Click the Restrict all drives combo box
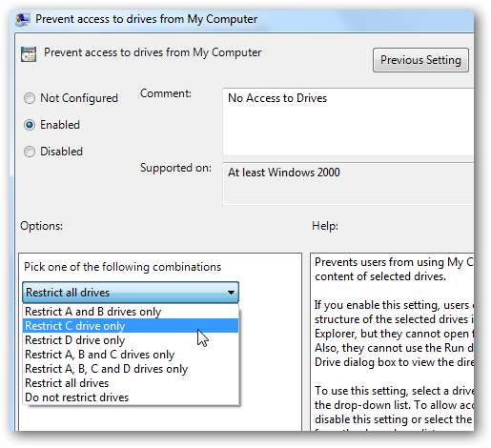 (x=131, y=293)
